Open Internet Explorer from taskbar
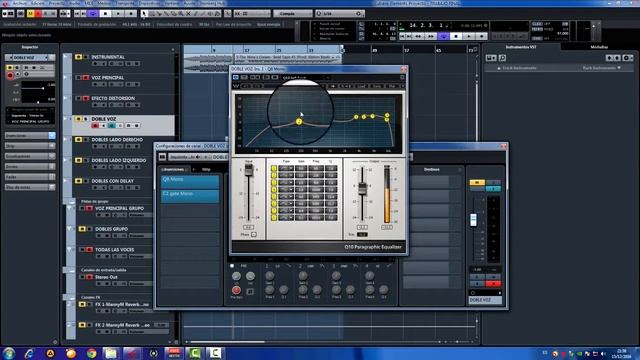 coord(29,353)
